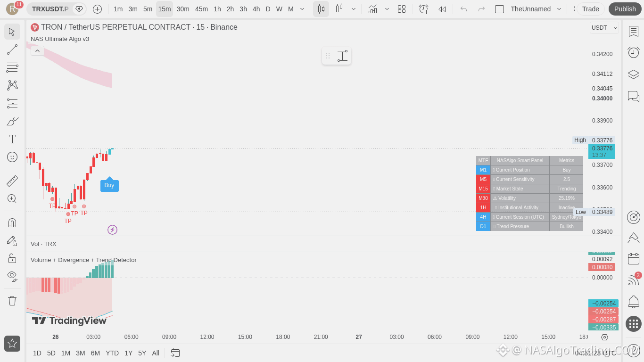Click the TheUnnamed layout name

coord(530,9)
